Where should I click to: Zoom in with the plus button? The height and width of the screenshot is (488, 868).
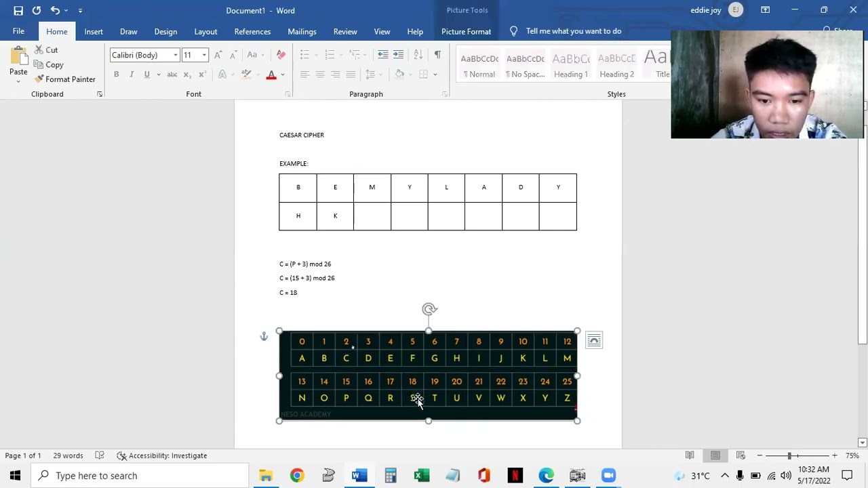(835, 455)
